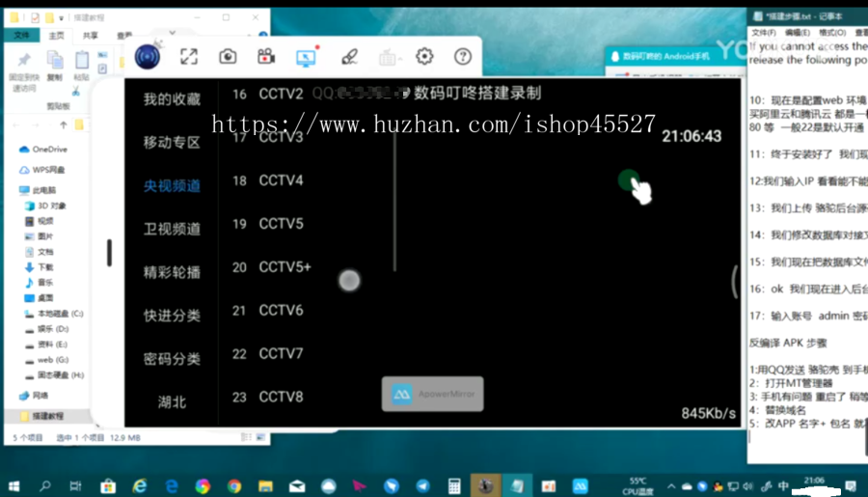Take a screenshot with camera icon
This screenshot has width=868, height=497.
[x=228, y=57]
